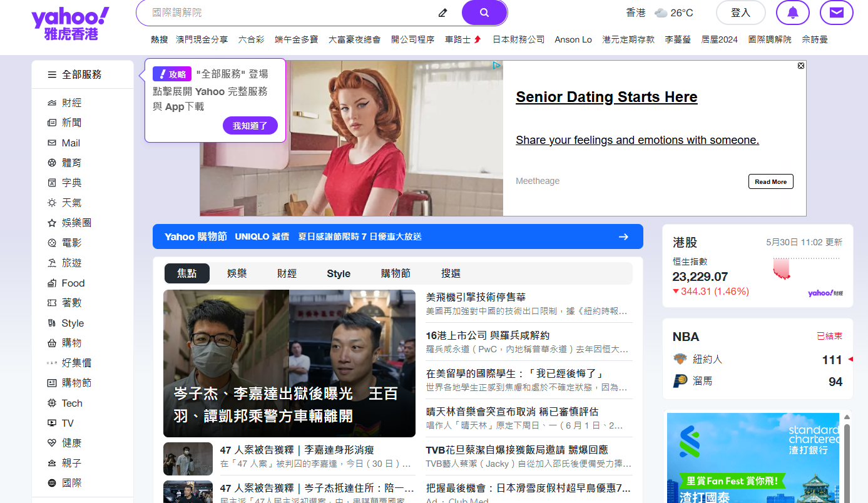Click the Tech sidebar chip icon

point(52,403)
